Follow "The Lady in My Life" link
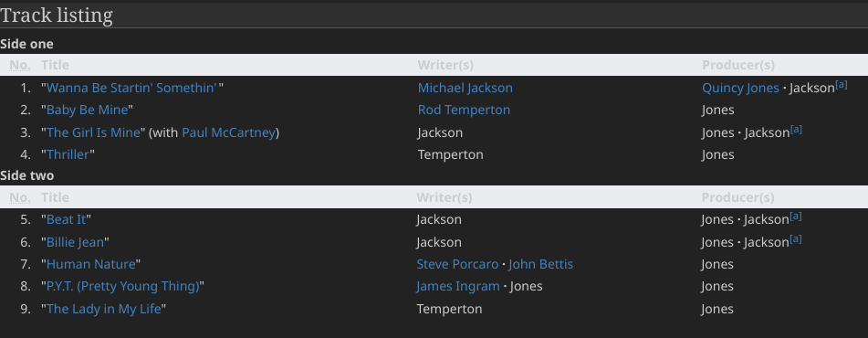The image size is (868, 338). pos(103,309)
